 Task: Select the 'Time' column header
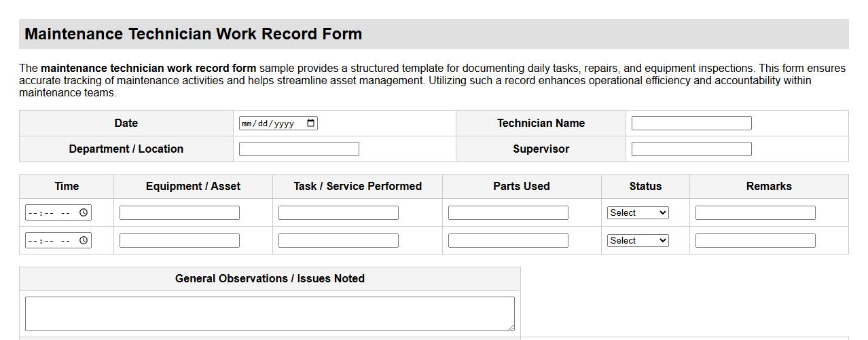[x=67, y=186]
